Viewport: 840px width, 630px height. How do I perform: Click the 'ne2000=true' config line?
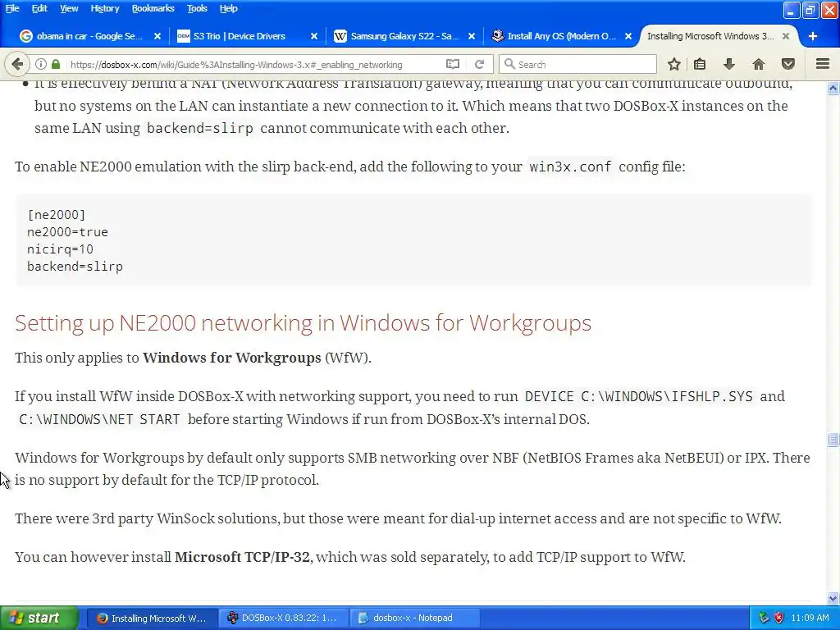pos(67,232)
